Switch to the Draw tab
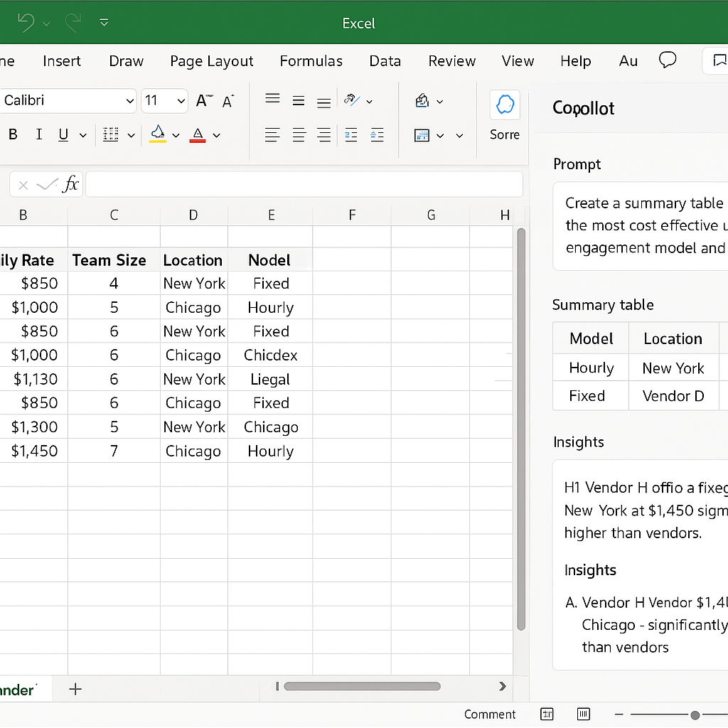Image resolution: width=728 pixels, height=728 pixels. coord(127,61)
